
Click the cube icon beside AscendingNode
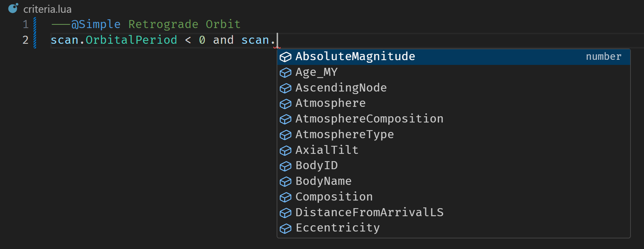(285, 88)
